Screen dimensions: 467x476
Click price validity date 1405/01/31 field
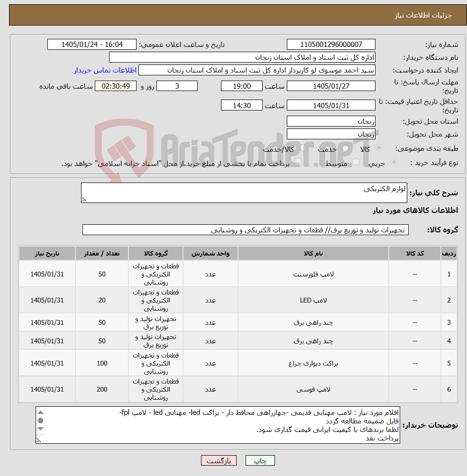click(x=331, y=105)
